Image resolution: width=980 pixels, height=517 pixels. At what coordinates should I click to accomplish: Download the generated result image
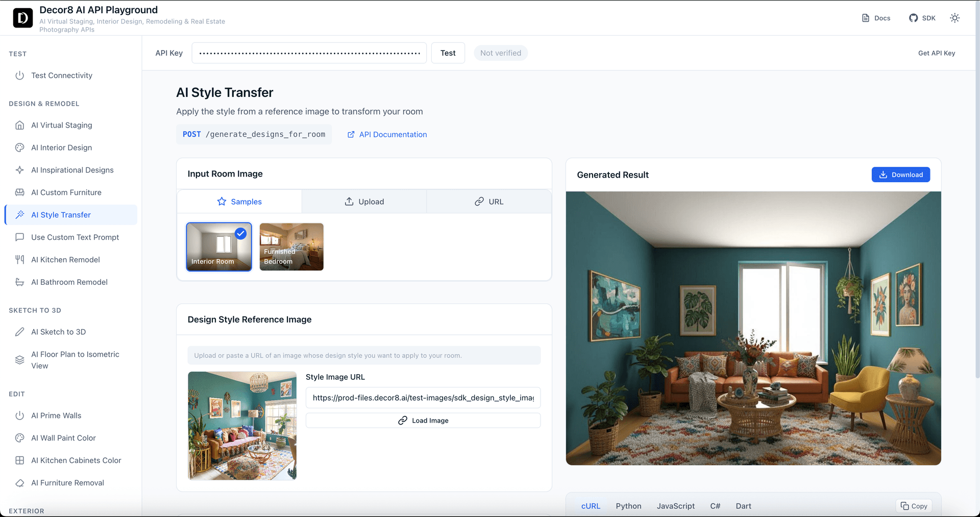coord(900,175)
